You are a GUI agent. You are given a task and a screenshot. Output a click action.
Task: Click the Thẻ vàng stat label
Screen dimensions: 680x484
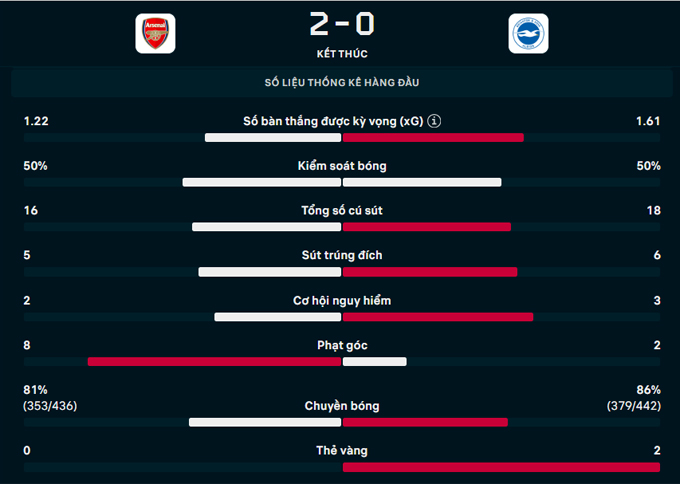(342, 451)
